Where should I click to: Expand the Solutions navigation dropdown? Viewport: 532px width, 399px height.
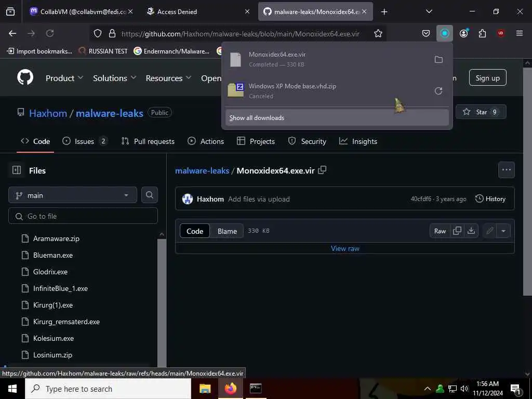click(115, 78)
